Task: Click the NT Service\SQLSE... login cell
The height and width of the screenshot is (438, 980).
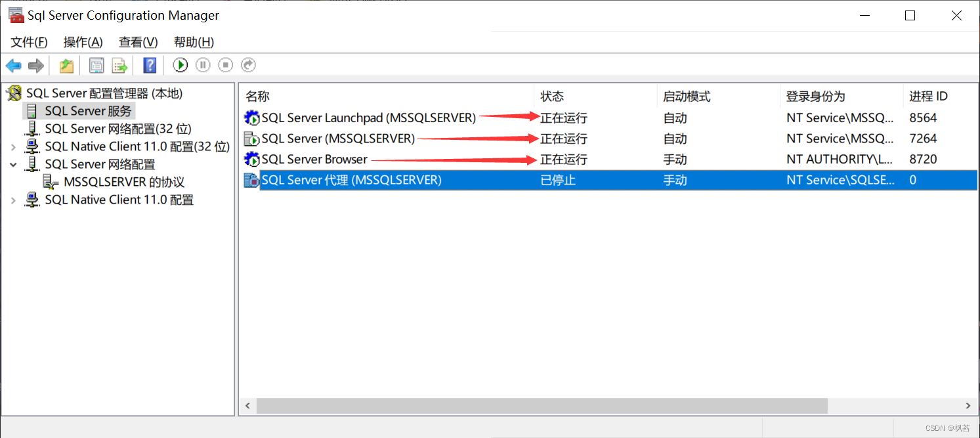Action: click(840, 180)
